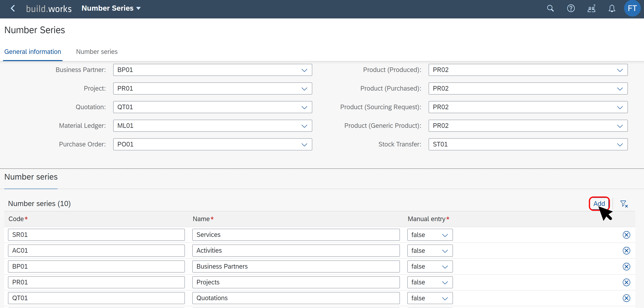644x308 pixels.
Task: Open Manual entry dropdown for Projects
Action: (430, 282)
